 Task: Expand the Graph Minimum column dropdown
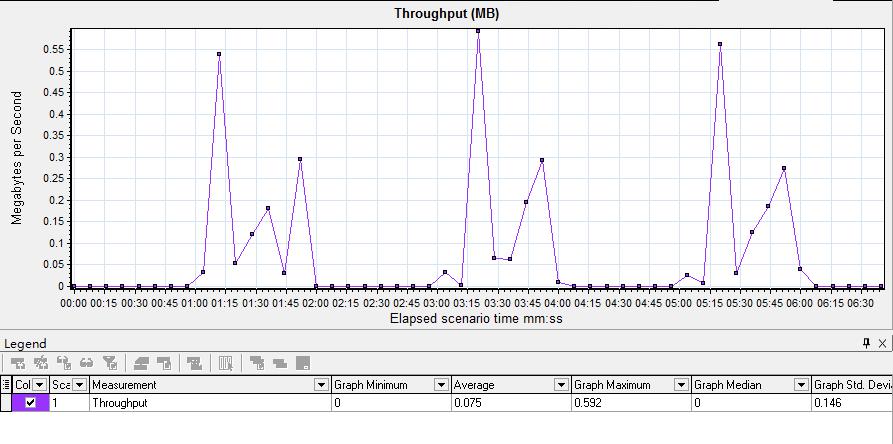coord(440,385)
